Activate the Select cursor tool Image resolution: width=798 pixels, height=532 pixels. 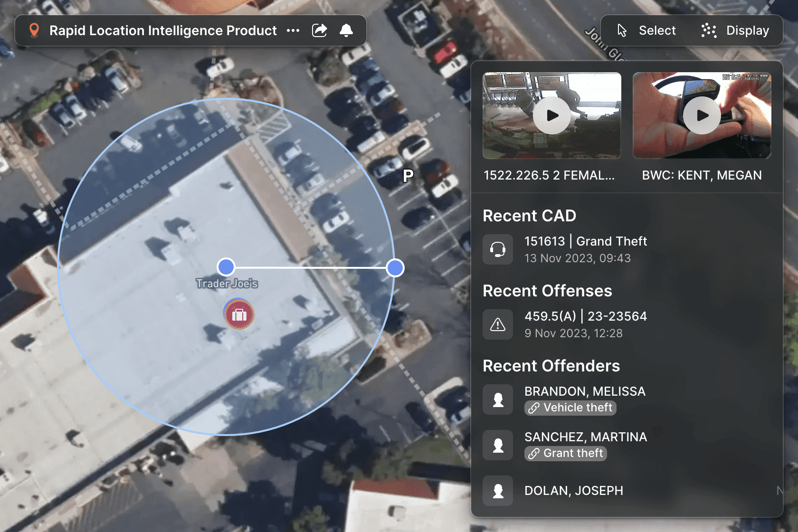646,30
